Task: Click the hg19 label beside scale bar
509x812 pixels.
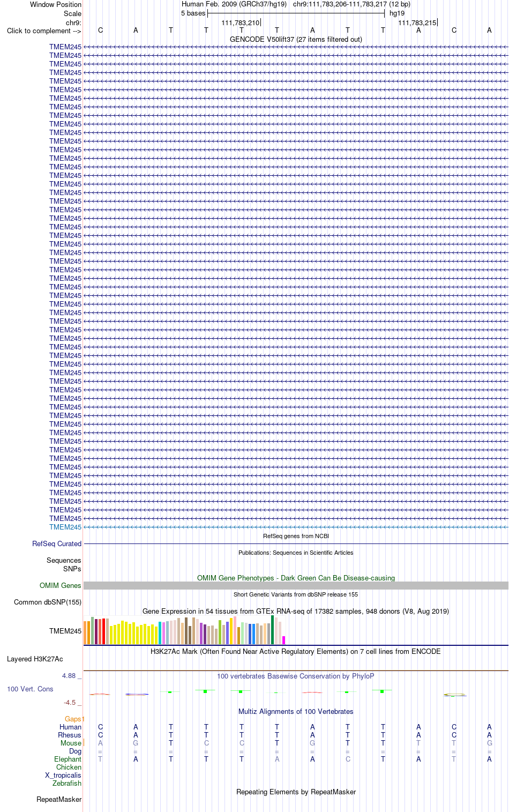Action: point(397,13)
